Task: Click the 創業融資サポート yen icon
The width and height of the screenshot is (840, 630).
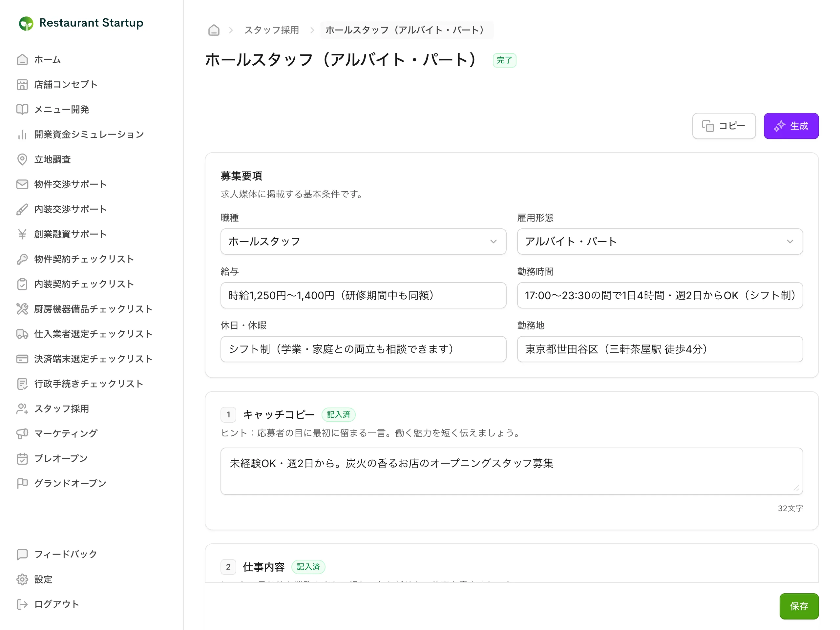Action: tap(22, 234)
